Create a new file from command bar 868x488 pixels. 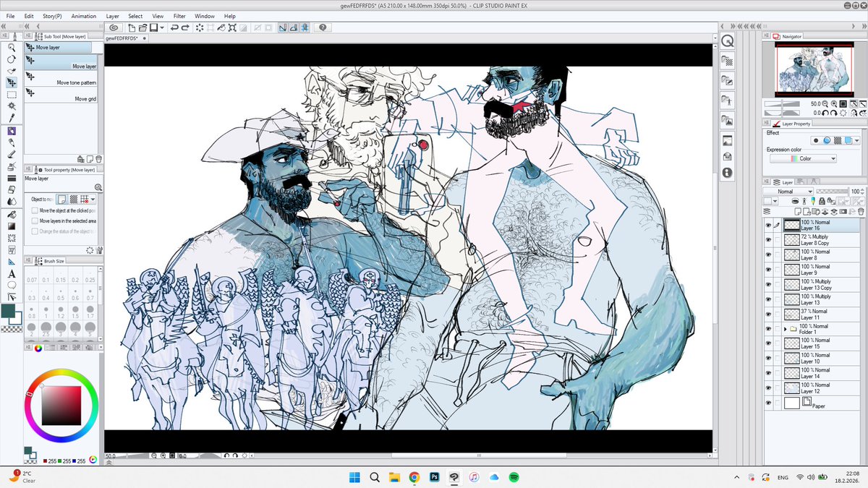point(133,27)
